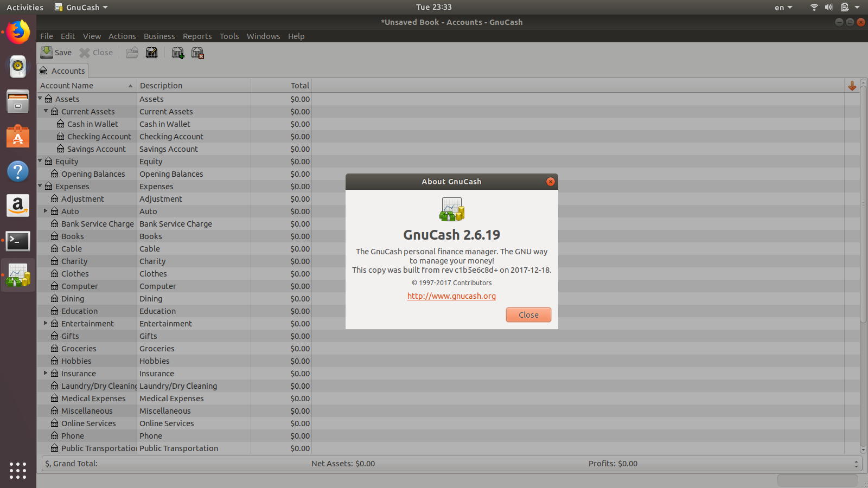Collapse the Expenses account tree
This screenshot has height=488, width=868.
tap(40, 186)
